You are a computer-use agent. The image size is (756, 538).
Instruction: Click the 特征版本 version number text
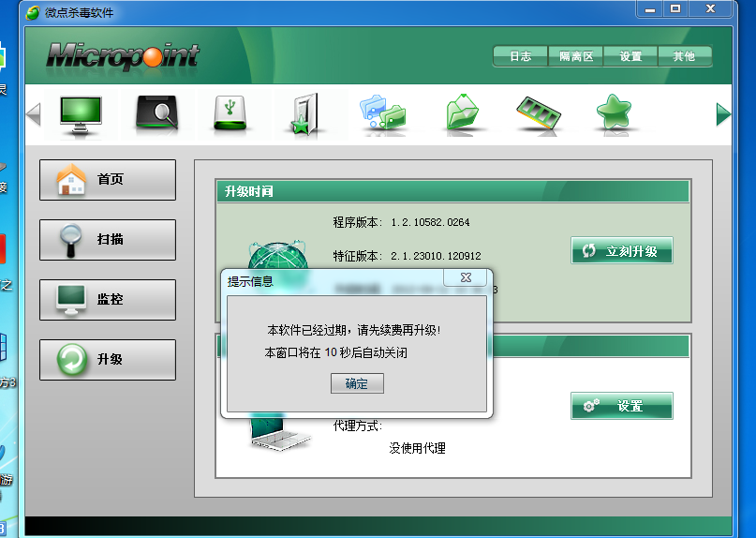(x=436, y=256)
